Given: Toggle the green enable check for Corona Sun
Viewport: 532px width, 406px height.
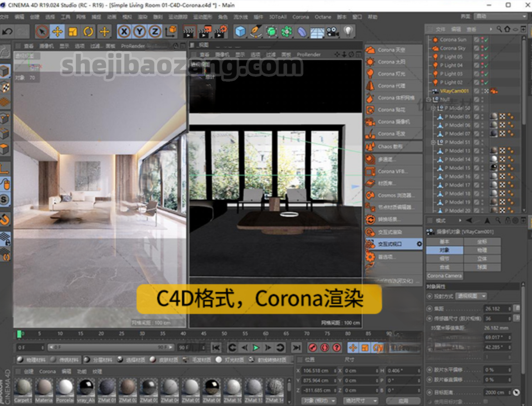Looking at the screenshot, I should pyautogui.click(x=487, y=40).
